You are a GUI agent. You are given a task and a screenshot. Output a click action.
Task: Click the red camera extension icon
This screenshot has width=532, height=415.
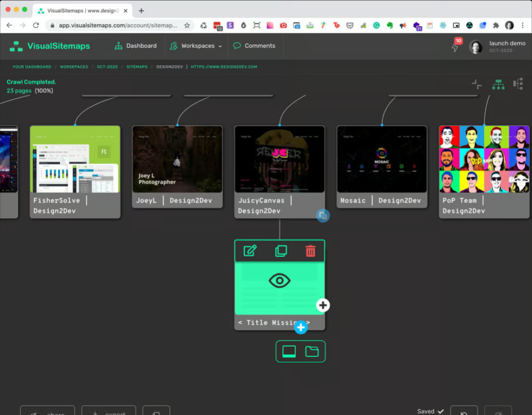click(283, 25)
